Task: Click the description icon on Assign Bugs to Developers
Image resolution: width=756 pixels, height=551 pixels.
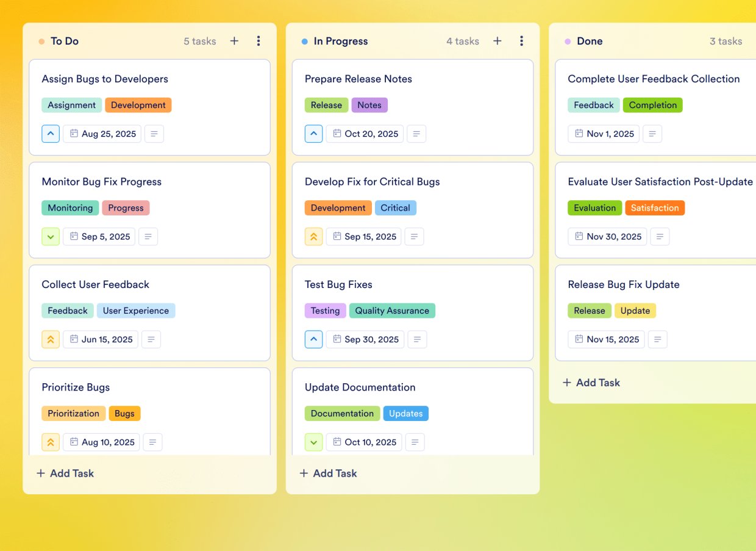Action: (154, 134)
